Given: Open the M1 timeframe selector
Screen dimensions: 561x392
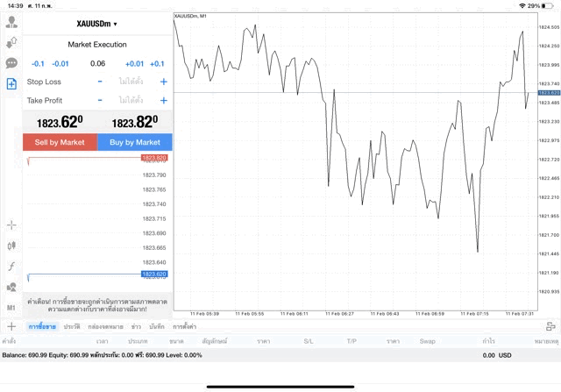Looking at the screenshot, I should pyautogui.click(x=11, y=308).
